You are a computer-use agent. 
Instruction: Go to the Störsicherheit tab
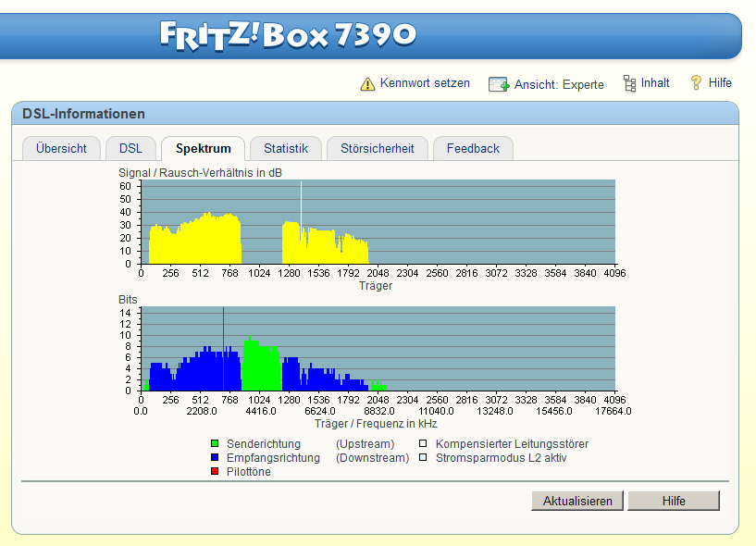tap(377, 148)
